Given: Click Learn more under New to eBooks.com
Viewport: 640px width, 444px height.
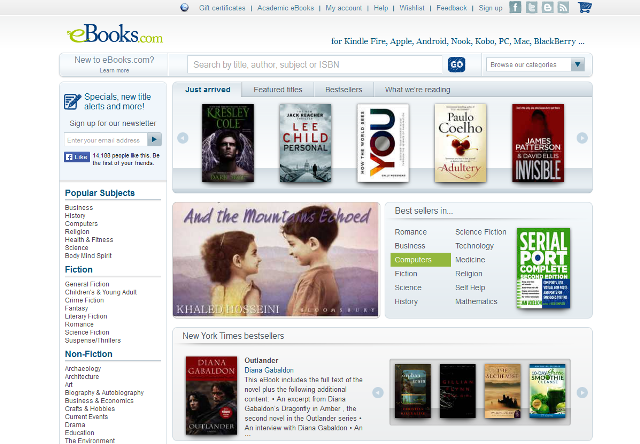Looking at the screenshot, I should 114,70.
